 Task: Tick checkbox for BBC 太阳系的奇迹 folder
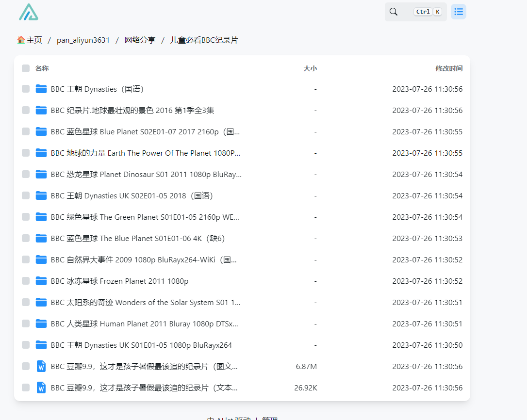pos(26,303)
